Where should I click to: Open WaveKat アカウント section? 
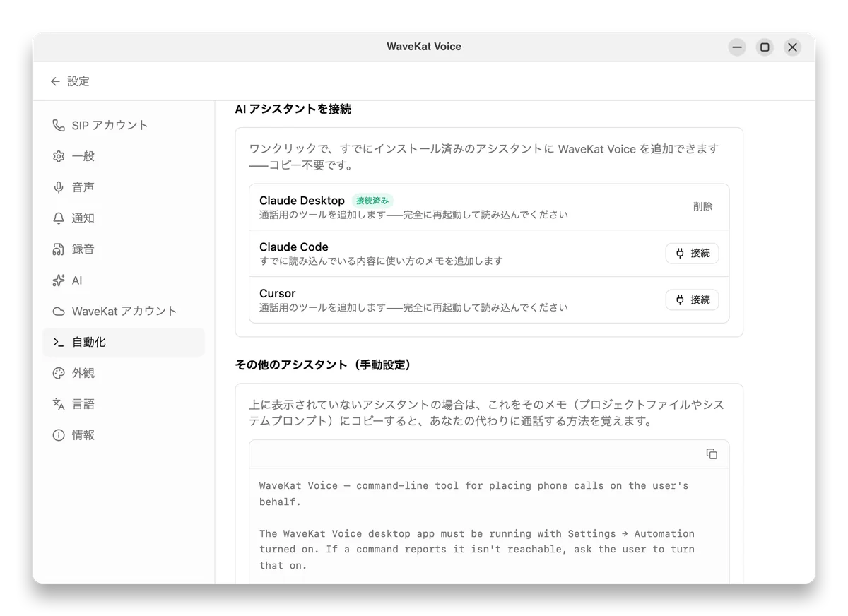[x=124, y=312]
